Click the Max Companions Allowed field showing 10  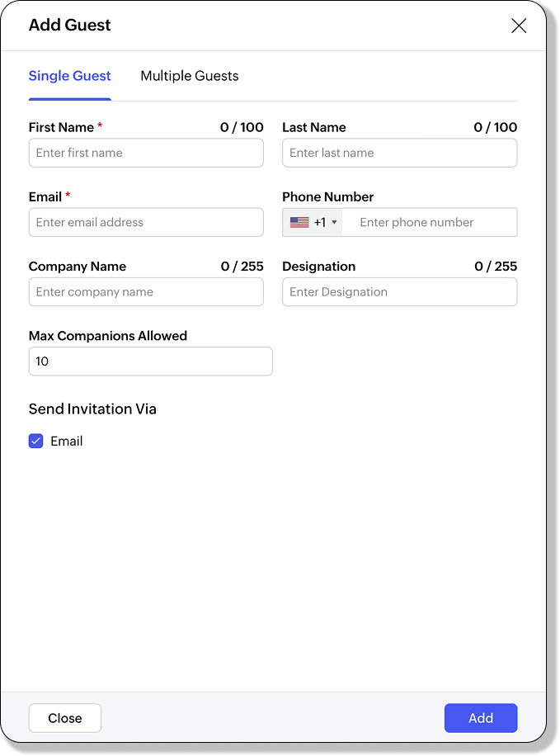150,361
